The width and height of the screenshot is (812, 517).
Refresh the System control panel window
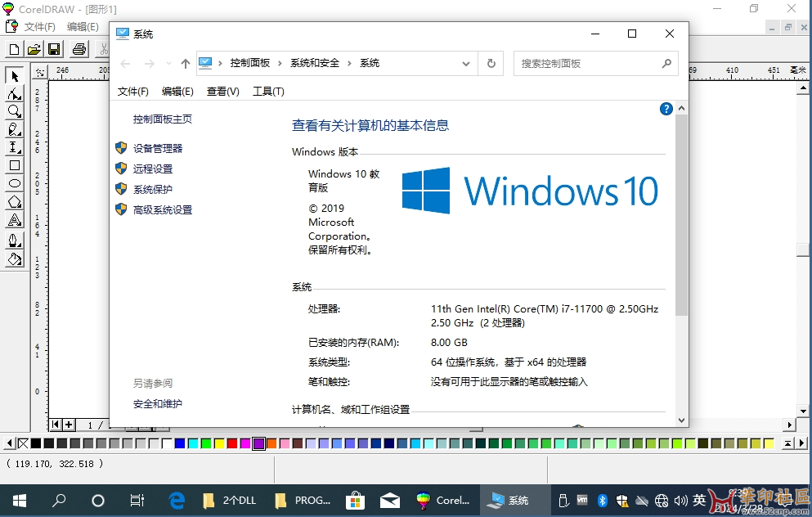(x=491, y=63)
